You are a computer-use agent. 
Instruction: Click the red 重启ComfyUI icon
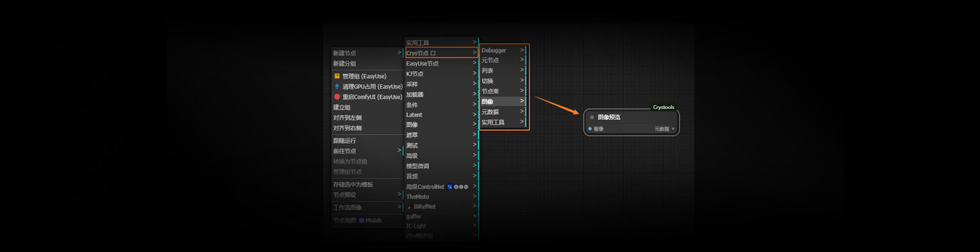point(337,97)
